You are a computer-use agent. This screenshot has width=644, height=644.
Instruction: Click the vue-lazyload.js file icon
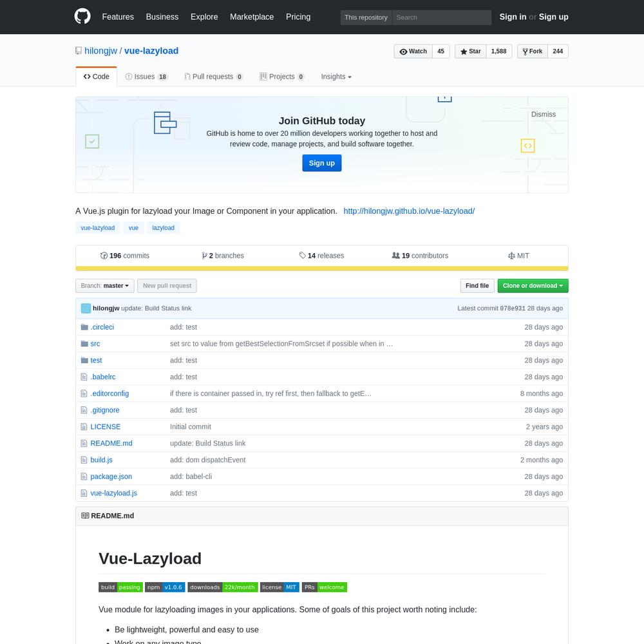[x=84, y=493]
